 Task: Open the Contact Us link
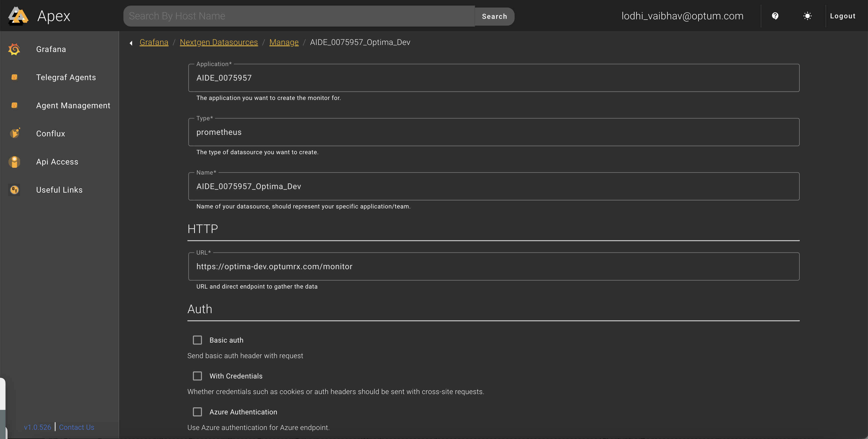77,427
